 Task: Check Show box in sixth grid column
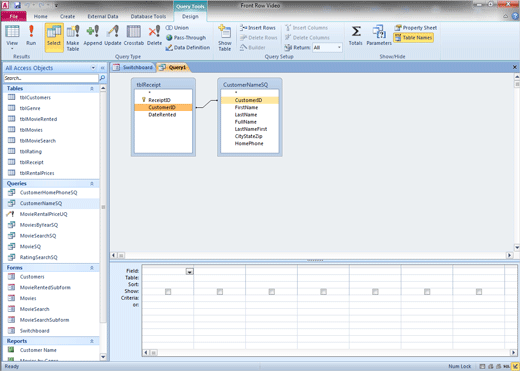(x=427, y=292)
